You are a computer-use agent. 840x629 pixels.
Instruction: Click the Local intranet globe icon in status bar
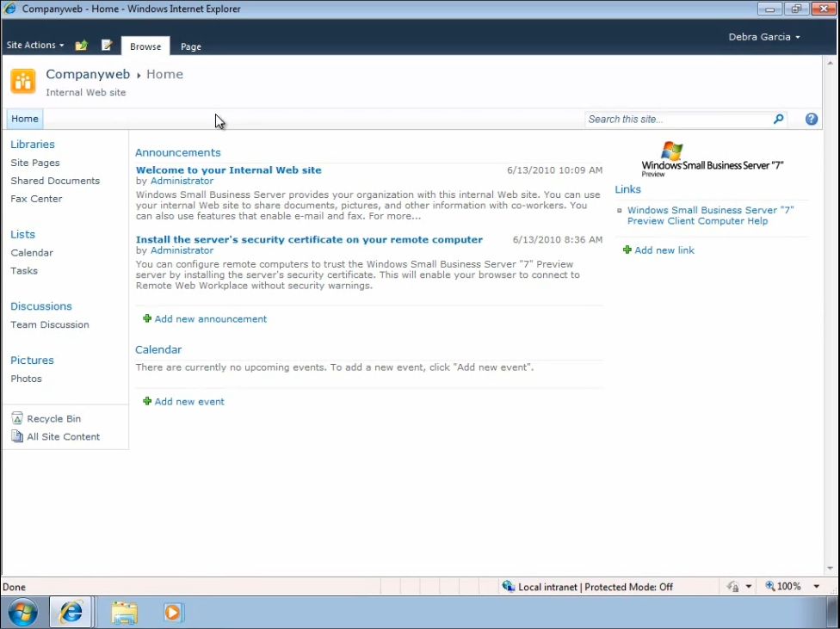(x=509, y=587)
